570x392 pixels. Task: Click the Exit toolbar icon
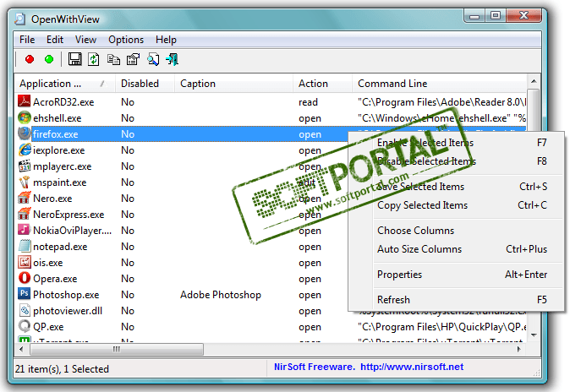point(173,59)
